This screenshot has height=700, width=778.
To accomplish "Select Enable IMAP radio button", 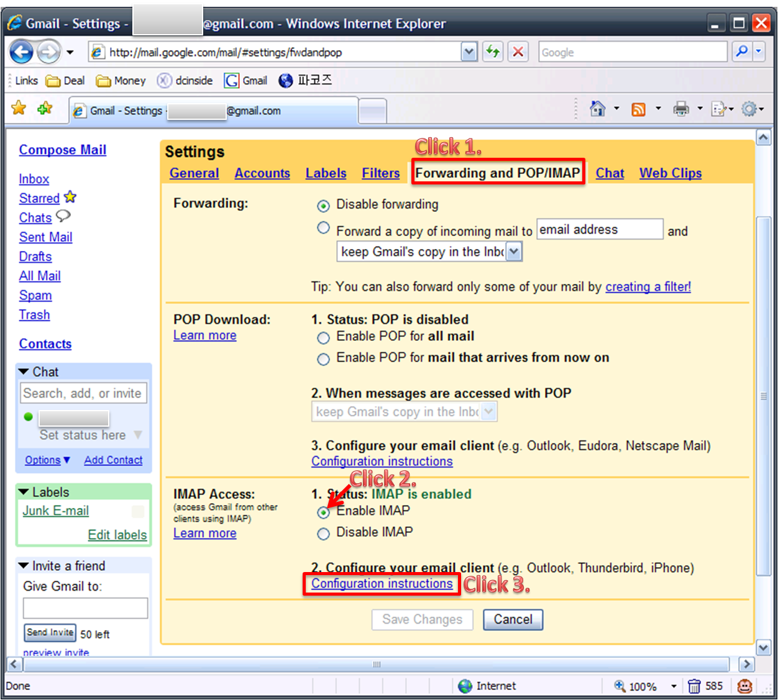I will tap(323, 512).
